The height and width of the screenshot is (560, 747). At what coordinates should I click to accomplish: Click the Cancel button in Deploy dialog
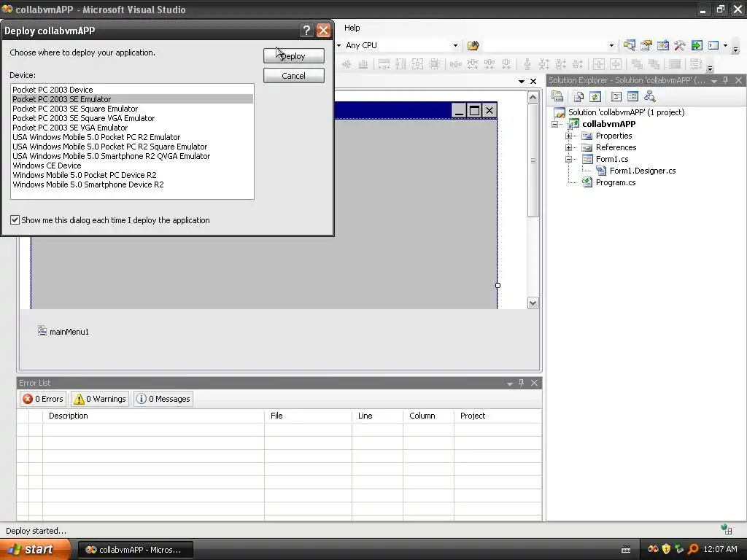click(x=293, y=76)
